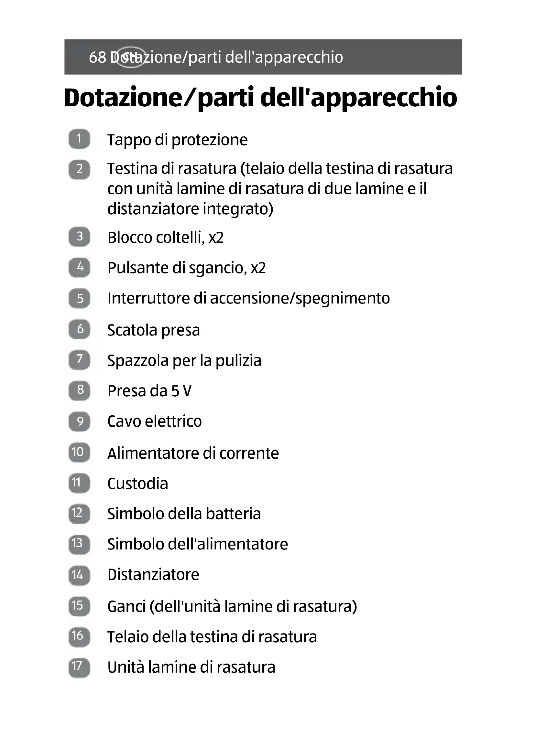The height and width of the screenshot is (756, 535).
Task: Click the number 1 badge icon
Action: (x=79, y=139)
